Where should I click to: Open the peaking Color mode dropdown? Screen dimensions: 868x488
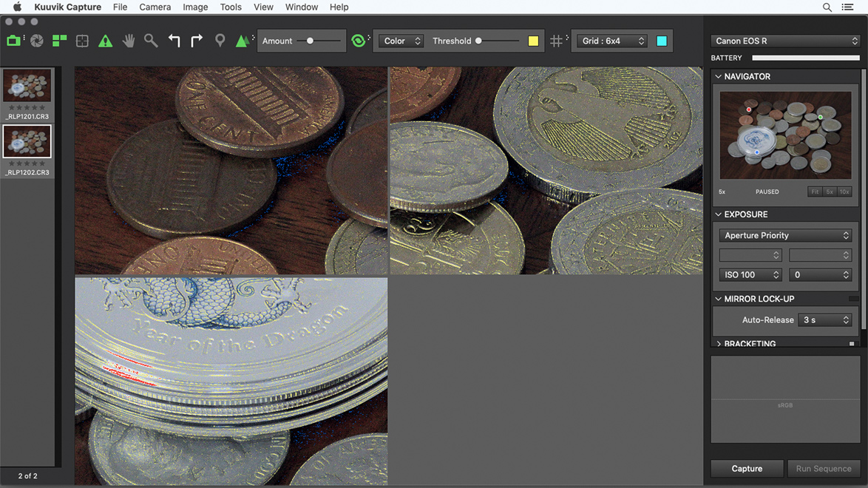[x=401, y=41]
